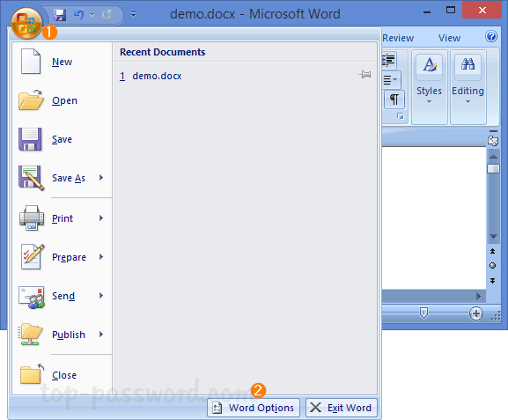Click the Undo arrow in Quick Access Toolbar
508x420 pixels.
[x=78, y=15]
